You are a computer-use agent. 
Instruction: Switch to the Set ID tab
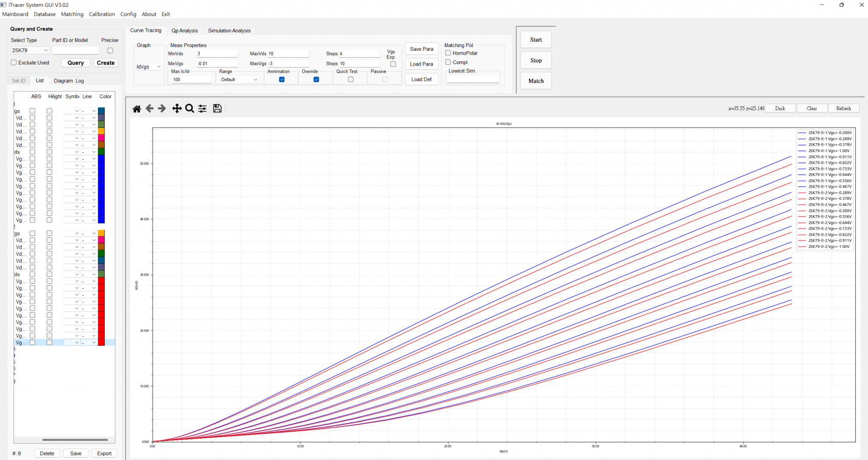(19, 80)
